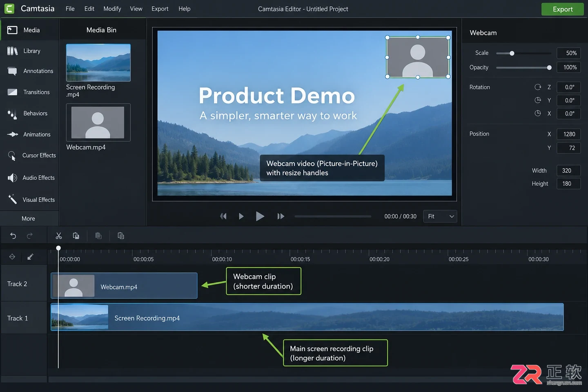
Task: Click the Y rotation dial icon
Action: point(538,100)
